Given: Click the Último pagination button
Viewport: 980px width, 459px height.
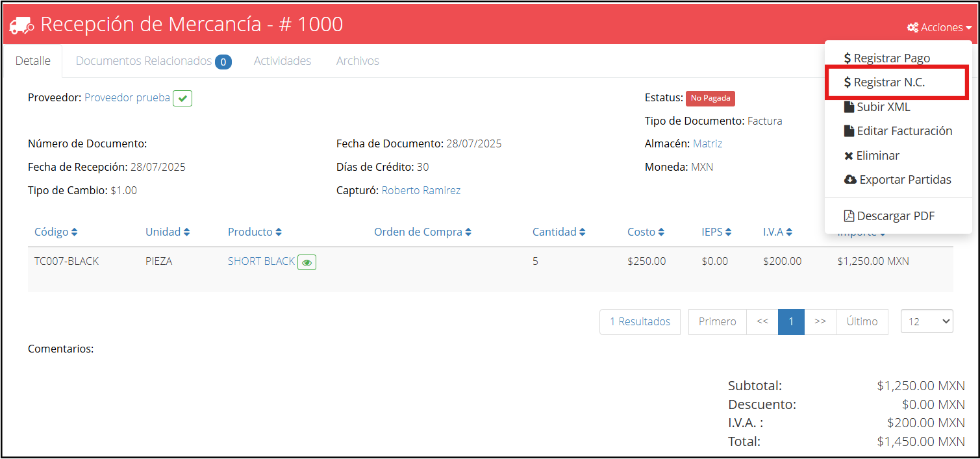Looking at the screenshot, I should (862, 321).
